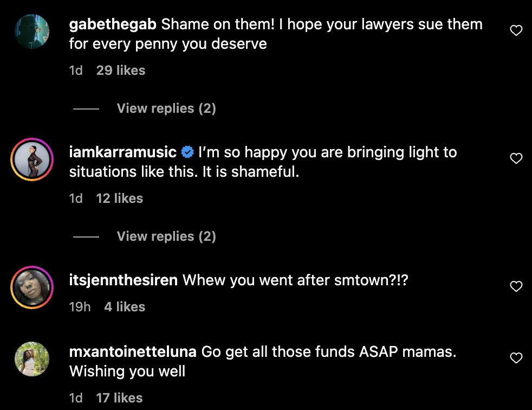
Task: Open the 4 likes list for itsjennthesiren
Action: point(125,307)
